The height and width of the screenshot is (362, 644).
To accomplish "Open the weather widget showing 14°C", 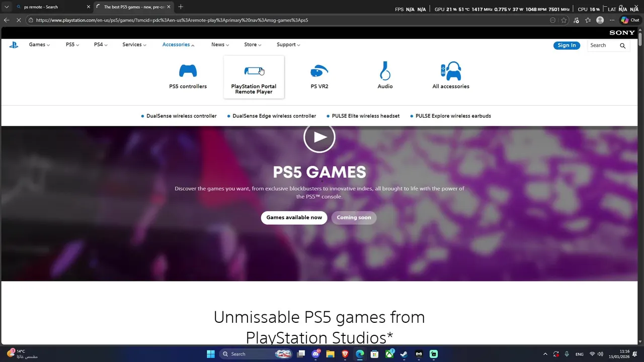I will click(x=22, y=354).
